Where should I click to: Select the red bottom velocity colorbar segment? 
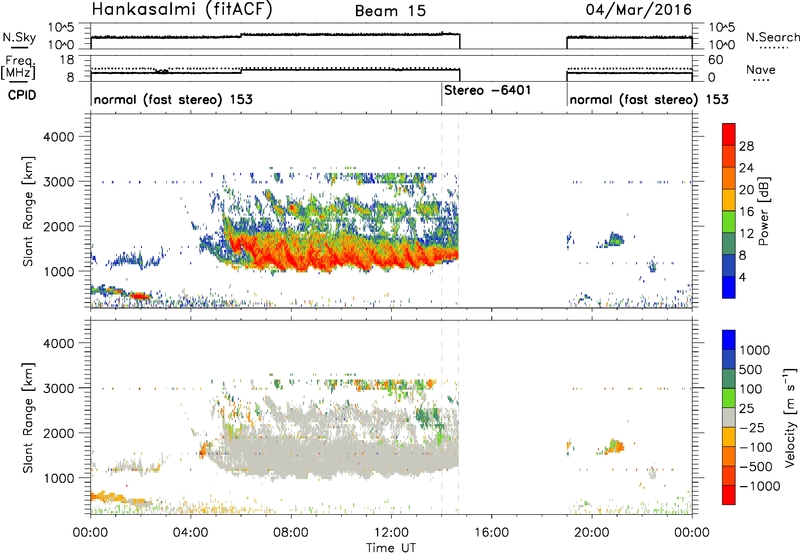(x=729, y=495)
